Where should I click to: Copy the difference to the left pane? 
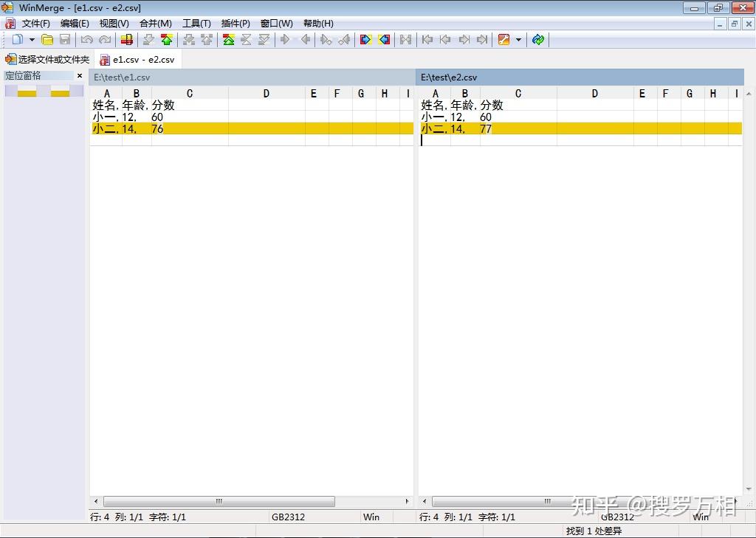(x=305, y=39)
